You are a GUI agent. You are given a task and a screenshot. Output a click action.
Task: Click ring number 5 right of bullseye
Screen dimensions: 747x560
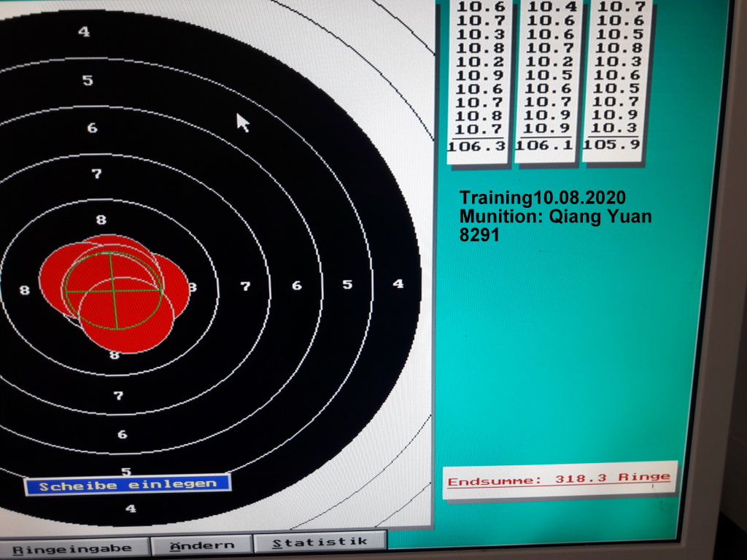[x=347, y=284]
